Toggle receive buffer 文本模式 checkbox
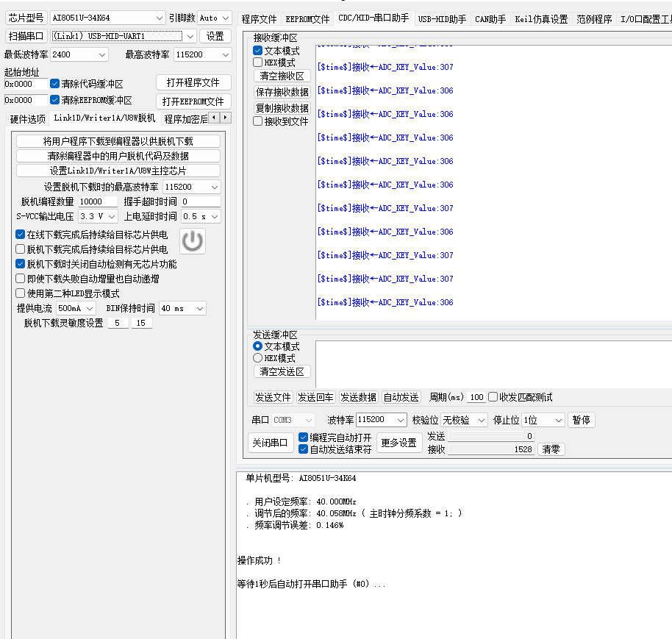This screenshot has height=639, width=672. (x=257, y=51)
